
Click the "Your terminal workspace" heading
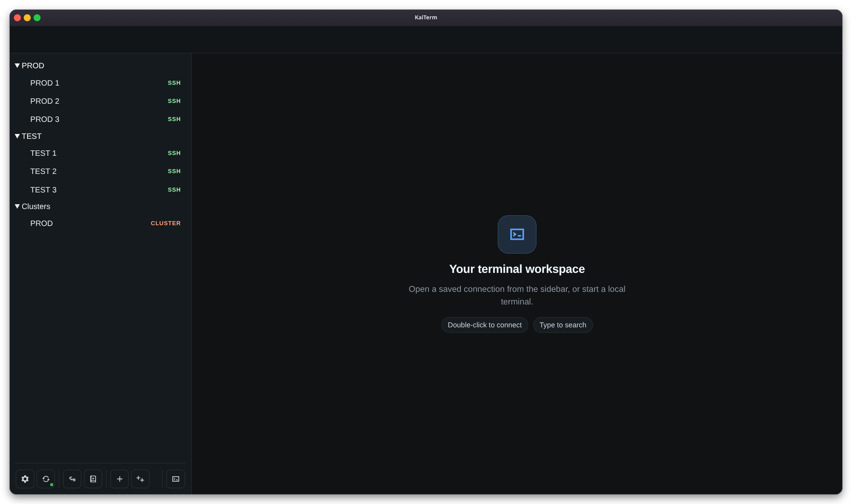click(x=517, y=269)
